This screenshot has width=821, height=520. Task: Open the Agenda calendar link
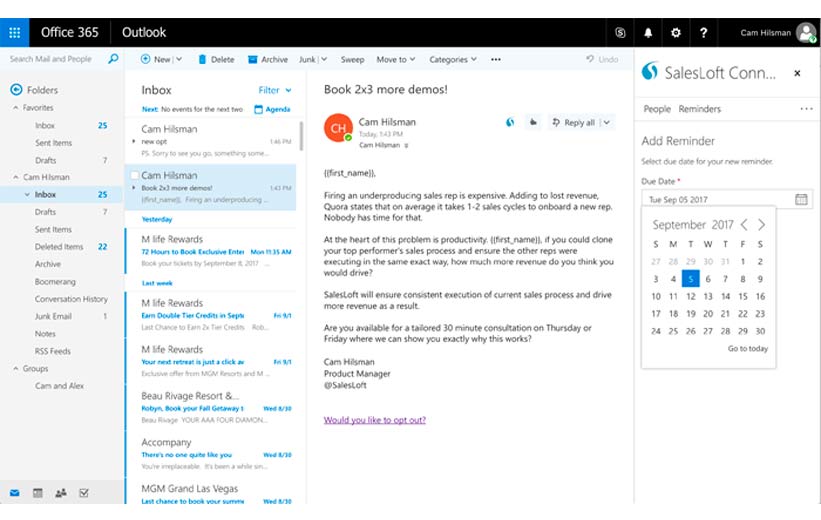point(272,109)
